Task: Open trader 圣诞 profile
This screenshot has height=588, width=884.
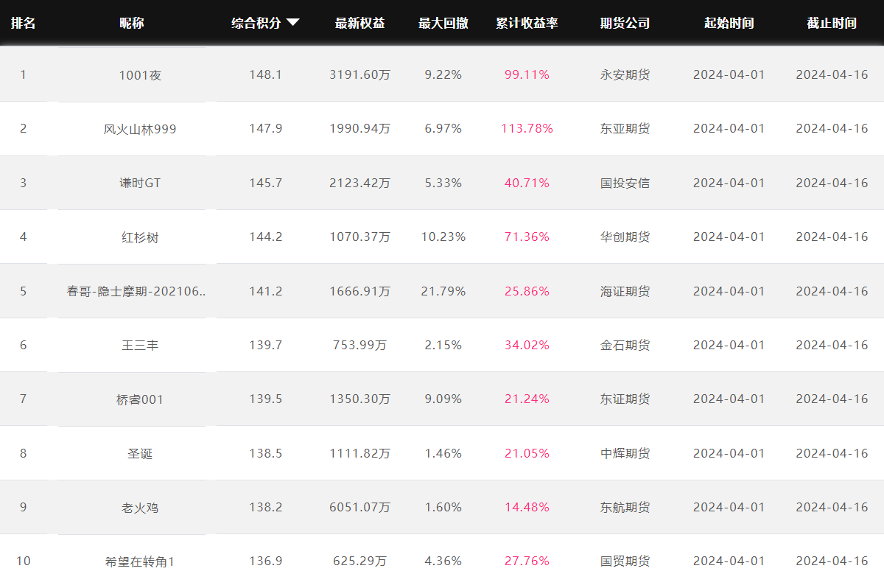Action: (x=140, y=453)
